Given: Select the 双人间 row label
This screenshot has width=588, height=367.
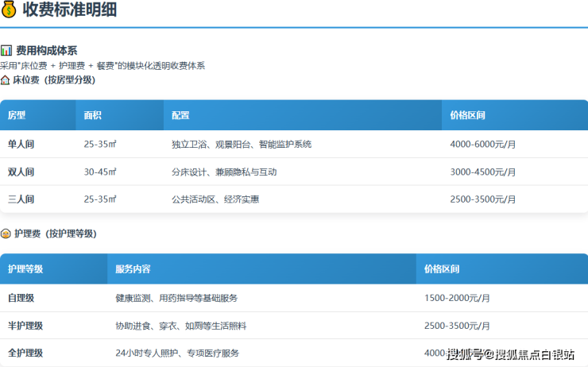Looking at the screenshot, I should [21, 172].
